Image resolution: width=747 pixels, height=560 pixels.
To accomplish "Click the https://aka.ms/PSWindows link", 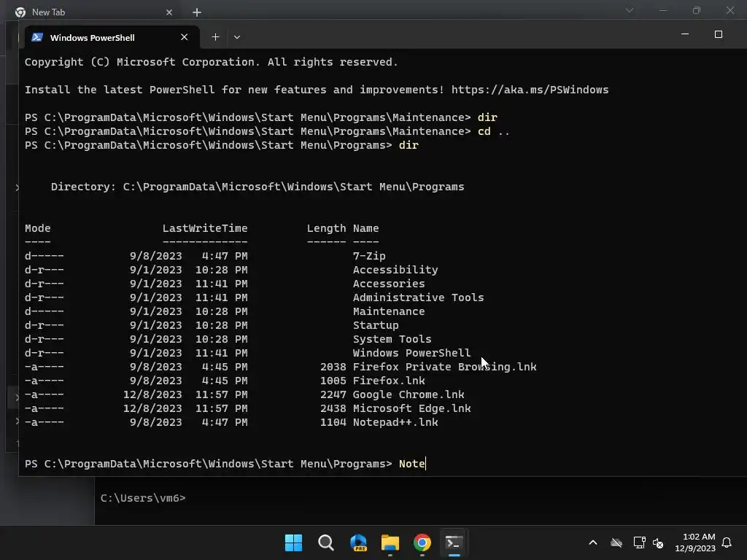I will 530,90.
